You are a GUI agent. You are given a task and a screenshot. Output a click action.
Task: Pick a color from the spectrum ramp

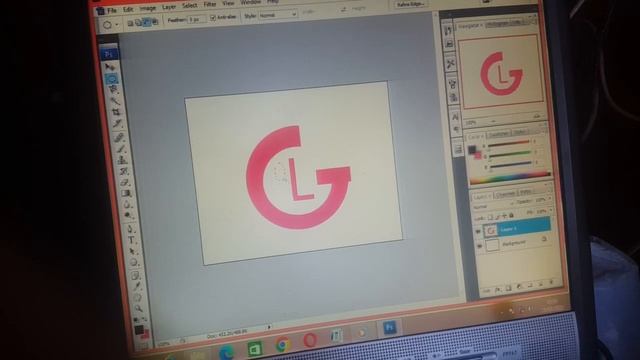(511, 178)
